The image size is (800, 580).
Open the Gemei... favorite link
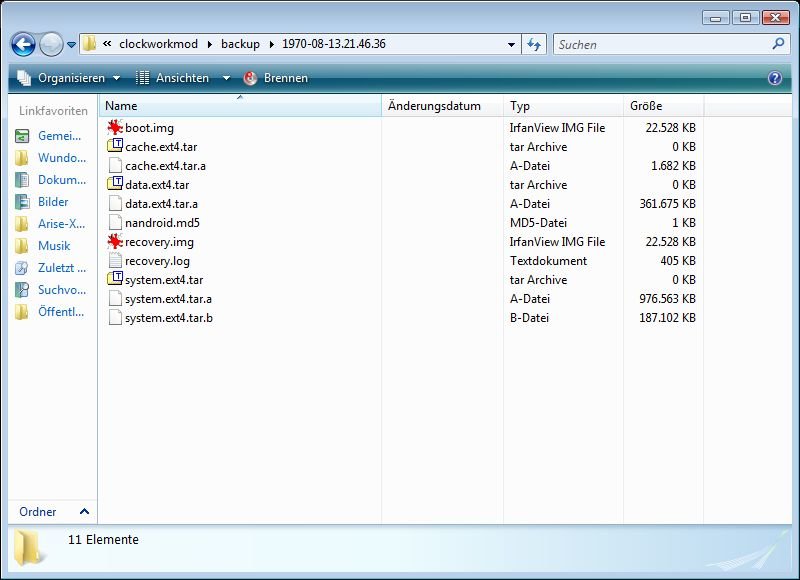pyautogui.click(x=59, y=136)
